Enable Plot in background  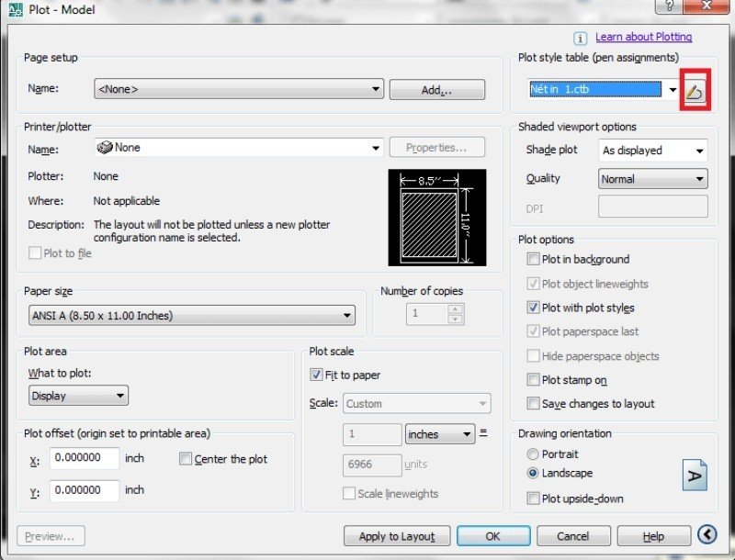534,259
